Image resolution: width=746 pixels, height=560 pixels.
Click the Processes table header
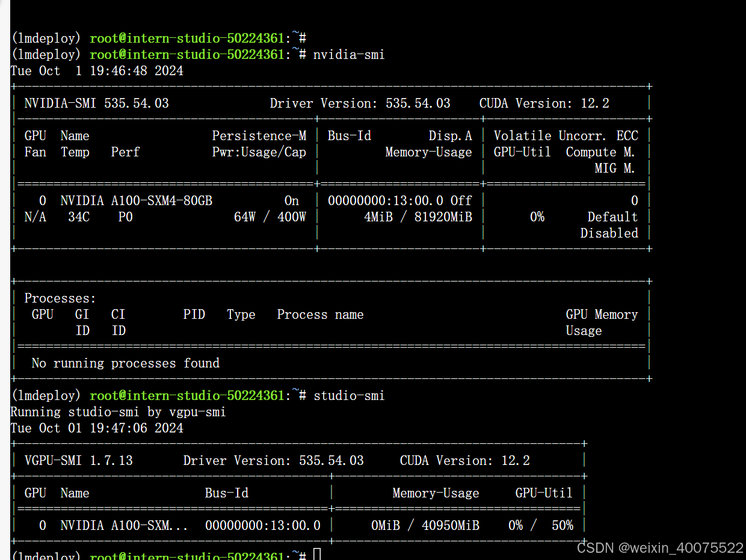tap(60, 298)
